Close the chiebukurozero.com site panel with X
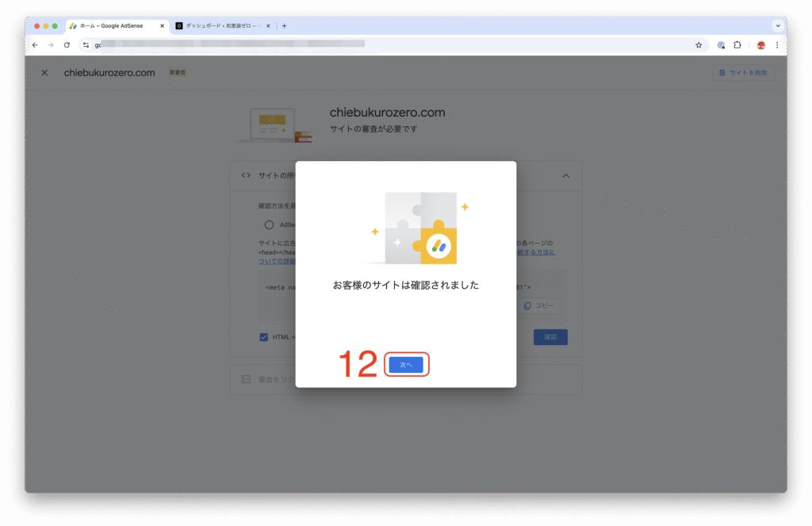The height and width of the screenshot is (526, 812). click(x=44, y=72)
